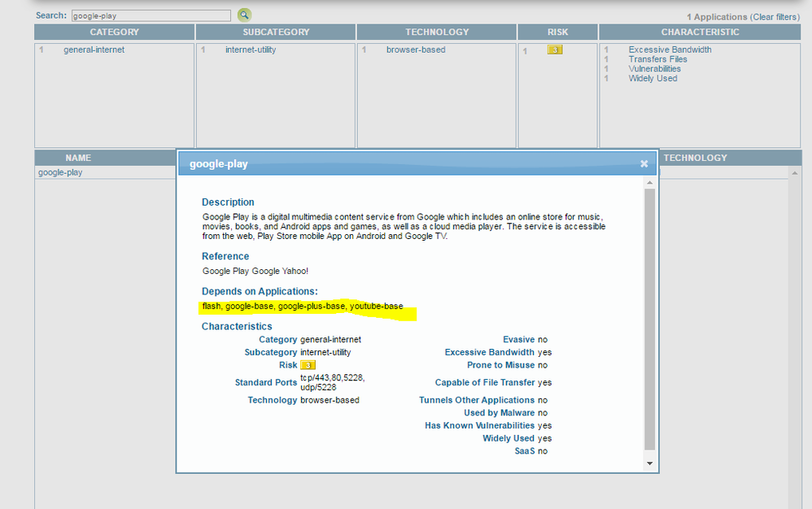Click the NAME column header
The image size is (812, 509).
pyautogui.click(x=78, y=158)
